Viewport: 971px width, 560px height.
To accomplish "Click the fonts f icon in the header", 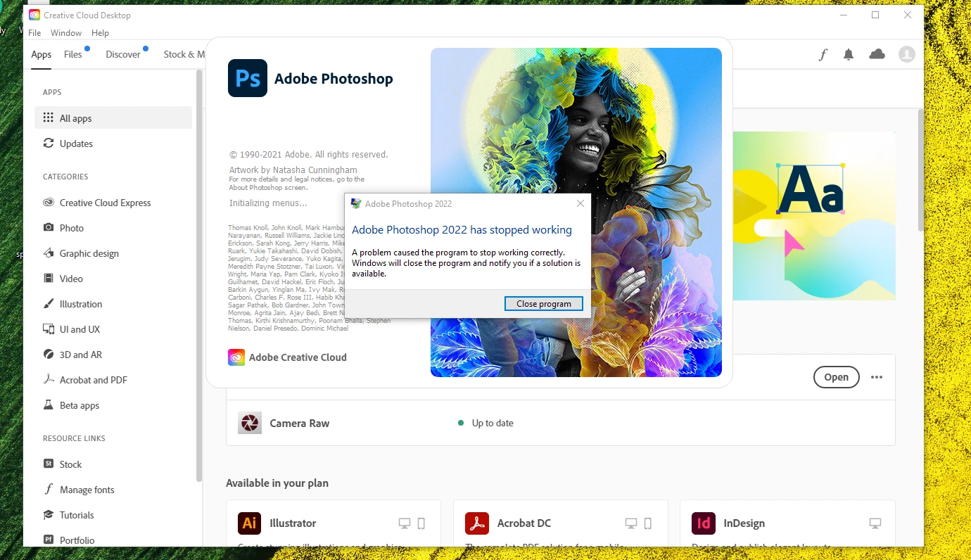I will point(823,54).
